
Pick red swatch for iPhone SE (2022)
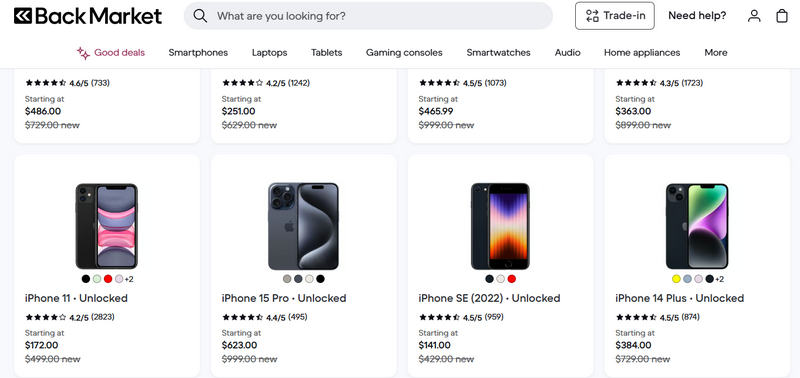[x=512, y=279]
